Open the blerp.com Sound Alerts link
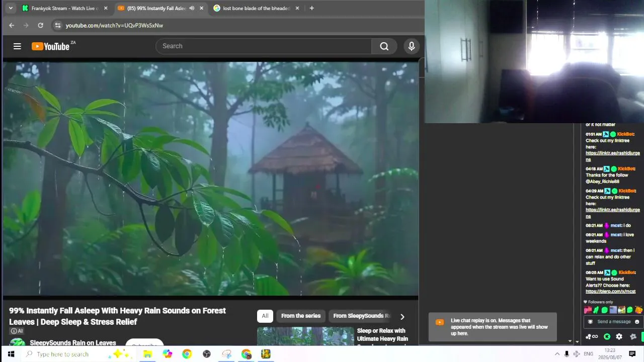Screen dimensions: 644x362 tap(610, 292)
